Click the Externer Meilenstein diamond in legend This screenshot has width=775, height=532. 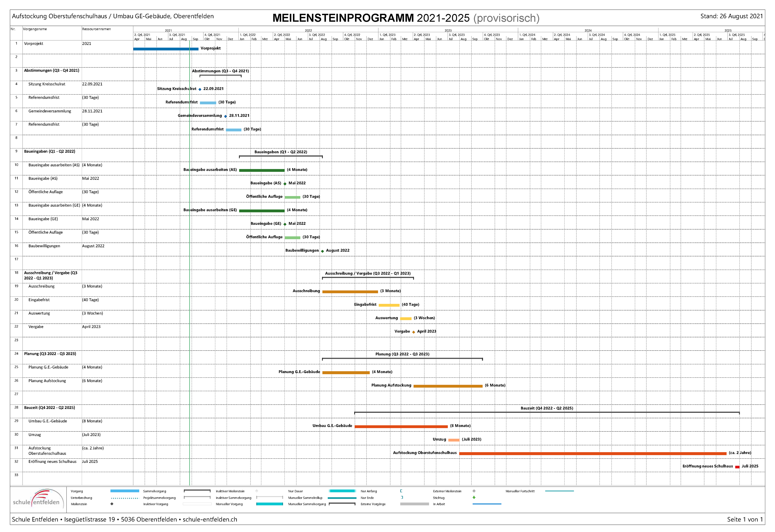point(474,491)
